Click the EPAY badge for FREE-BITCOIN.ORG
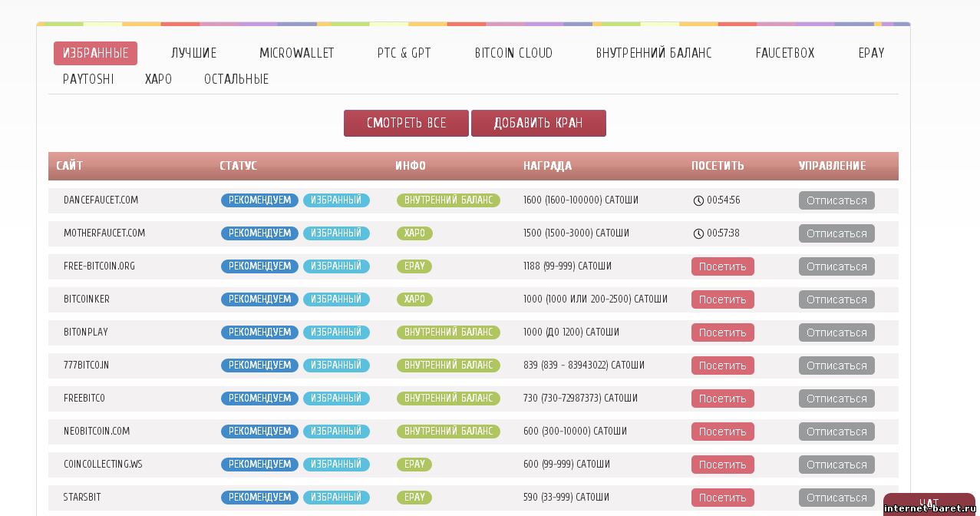 coord(414,266)
